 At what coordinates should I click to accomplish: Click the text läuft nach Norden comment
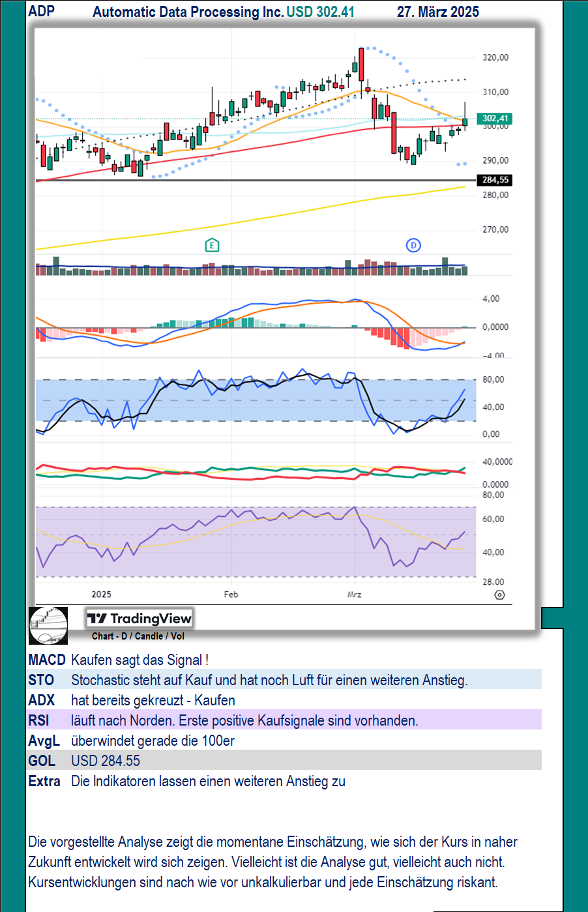(x=244, y=720)
